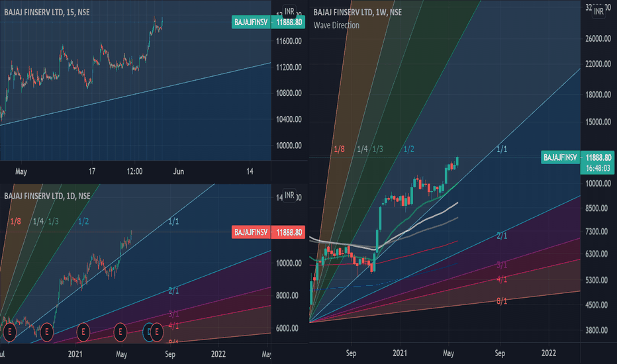Click the 1/2 Gann fan label on 1W chart
Screen dimensions: 617x364
tap(409, 149)
